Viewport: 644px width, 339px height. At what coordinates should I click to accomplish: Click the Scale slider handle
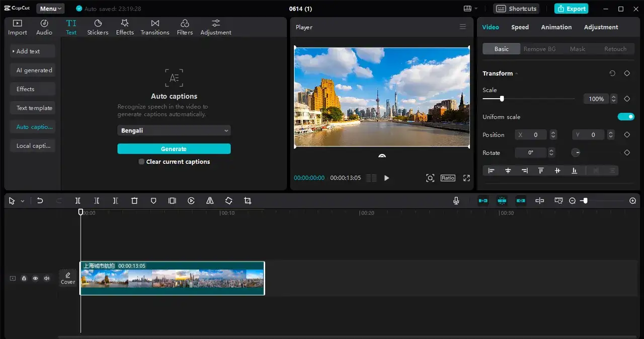[502, 99]
